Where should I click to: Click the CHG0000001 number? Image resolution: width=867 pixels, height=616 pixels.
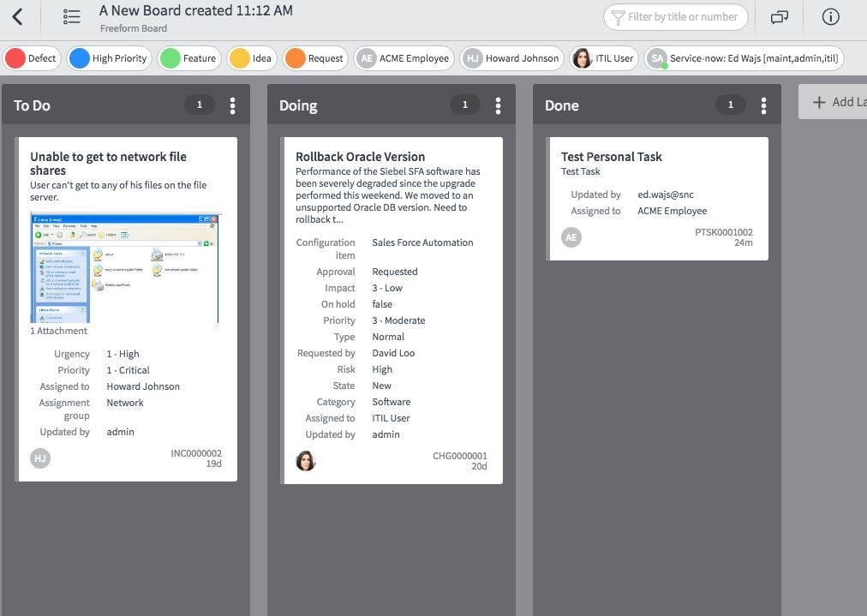(x=459, y=456)
